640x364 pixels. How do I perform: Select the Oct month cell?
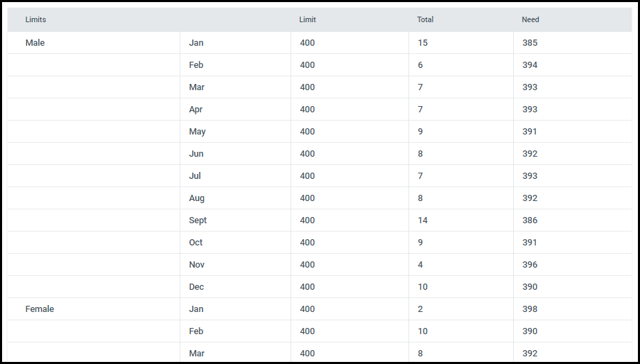click(235, 243)
